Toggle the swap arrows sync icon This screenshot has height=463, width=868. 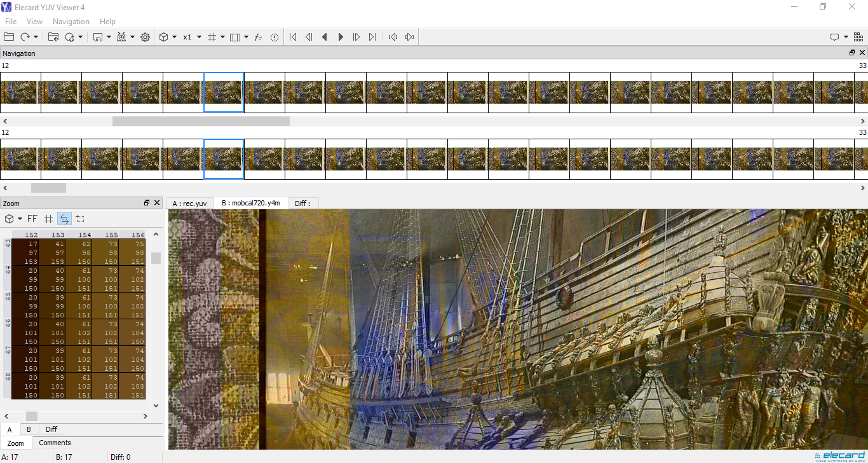click(64, 219)
